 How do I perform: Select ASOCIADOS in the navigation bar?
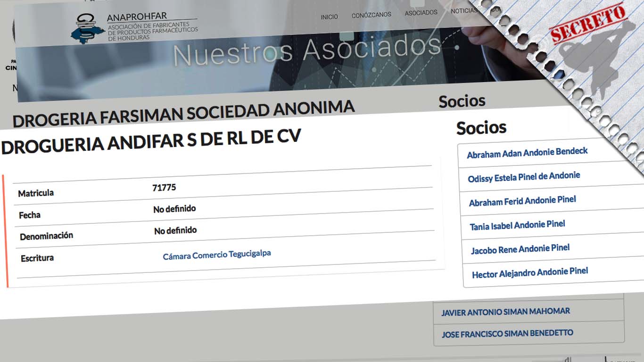(421, 13)
